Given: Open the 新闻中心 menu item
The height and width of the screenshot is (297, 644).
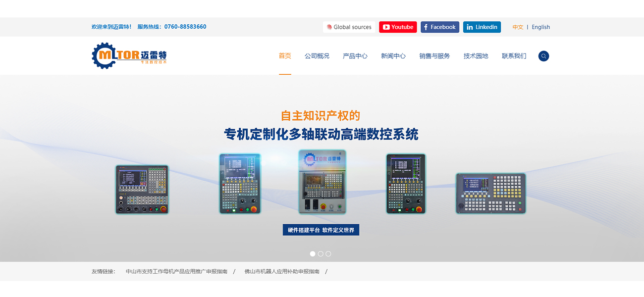Looking at the screenshot, I should [x=393, y=56].
